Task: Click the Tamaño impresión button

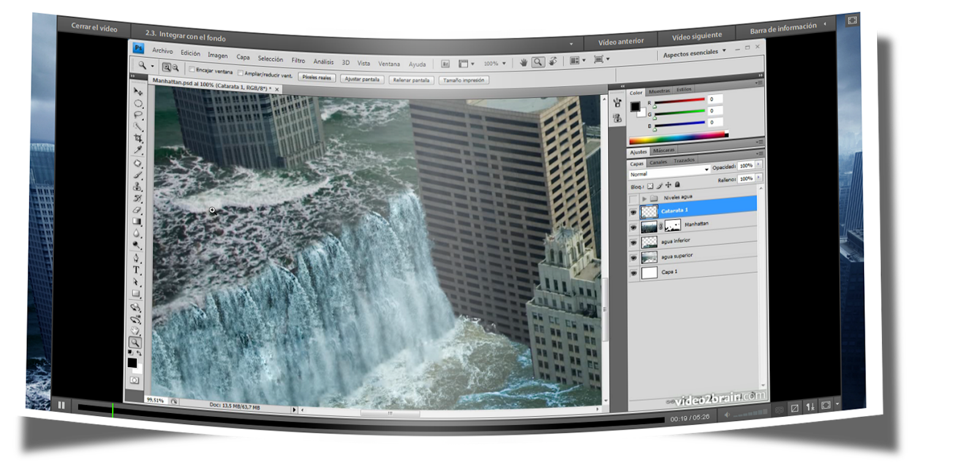Action: coord(464,80)
